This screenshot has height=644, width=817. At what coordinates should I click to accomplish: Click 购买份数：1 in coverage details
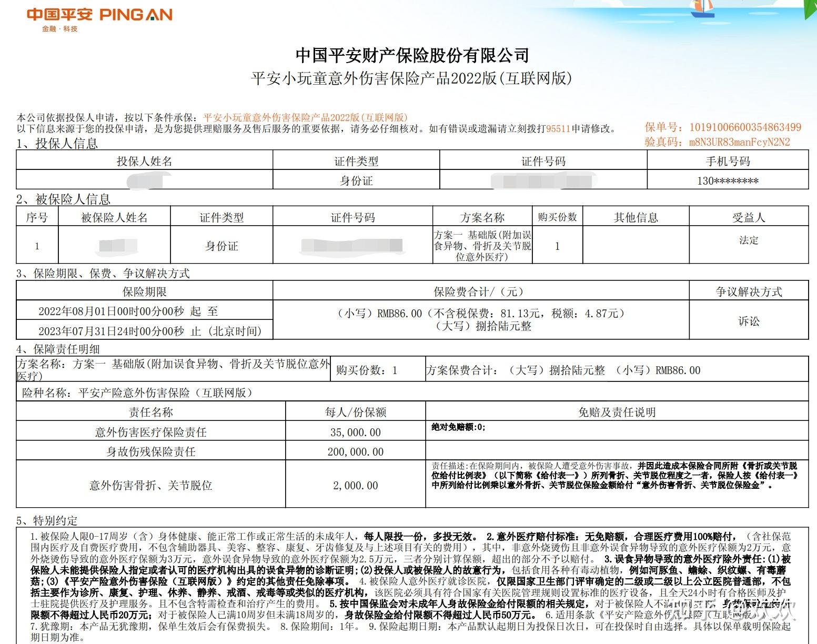pyautogui.click(x=367, y=370)
